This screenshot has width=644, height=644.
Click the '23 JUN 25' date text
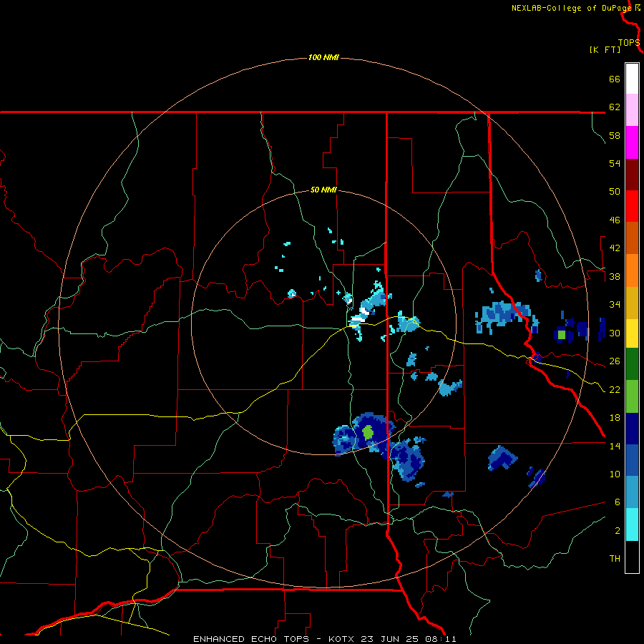tap(390, 639)
